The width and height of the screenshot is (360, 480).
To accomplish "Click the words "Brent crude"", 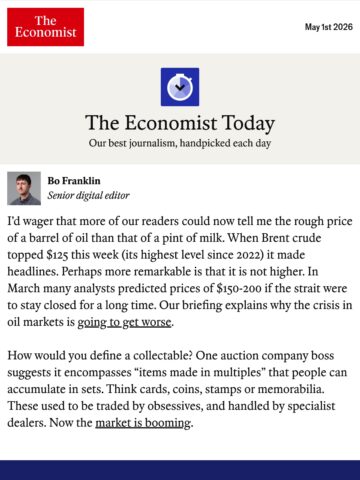I will click(x=291, y=238).
